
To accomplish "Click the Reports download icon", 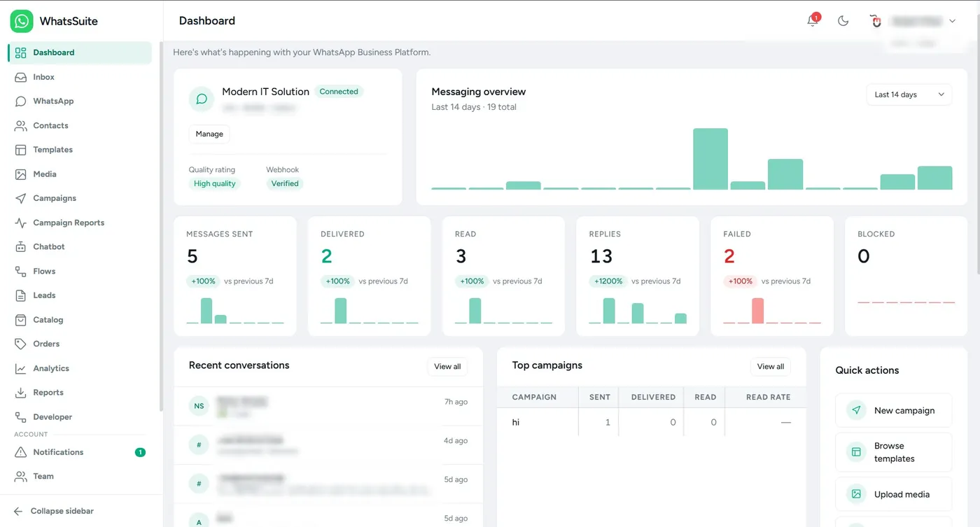I will point(21,393).
